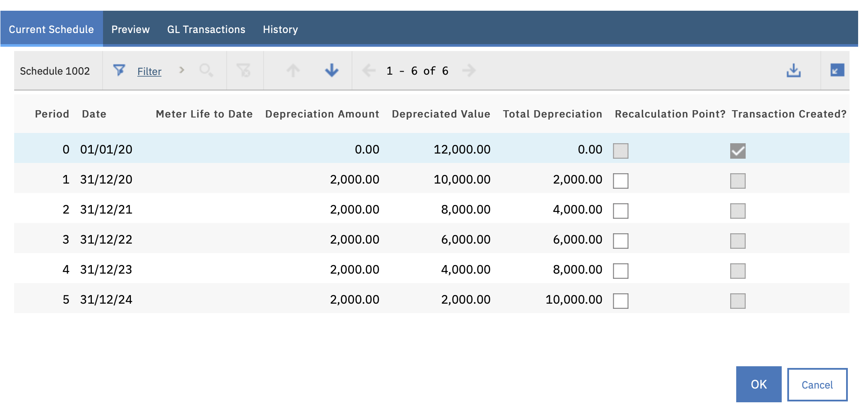Screen dimensions: 868x410
Task: Click the OK button
Action: [758, 384]
